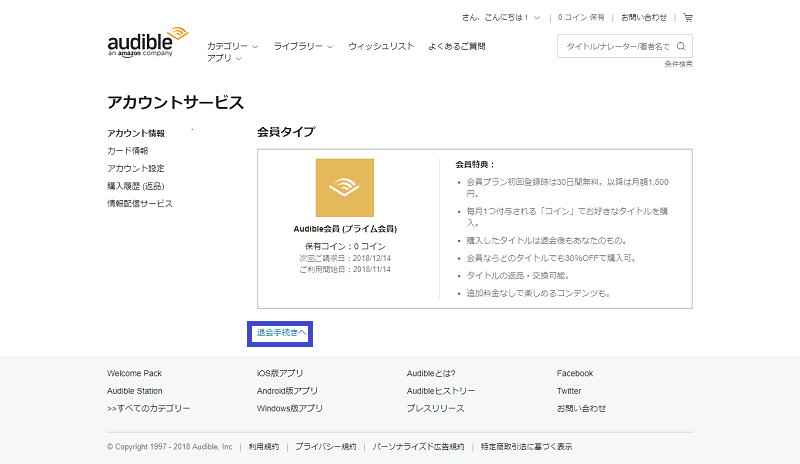Click the 会員特典： heading

[x=475, y=164]
